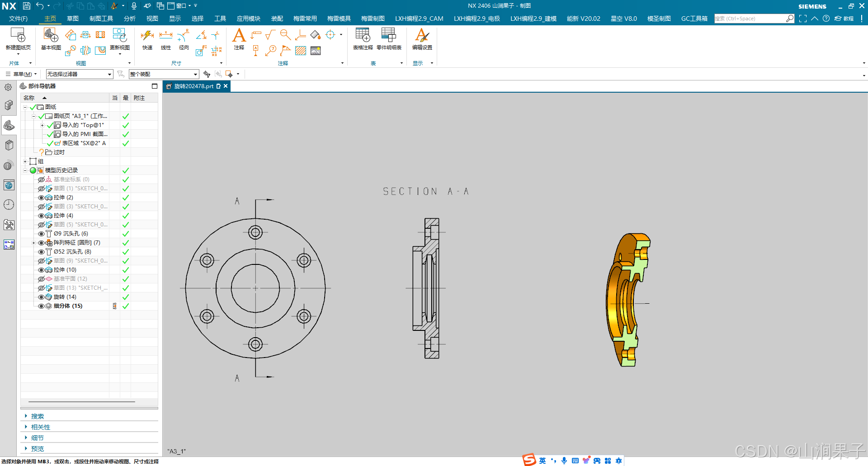Switch to the GC工具箱 ribbon tab
This screenshot has width=868, height=466.
(694, 19)
